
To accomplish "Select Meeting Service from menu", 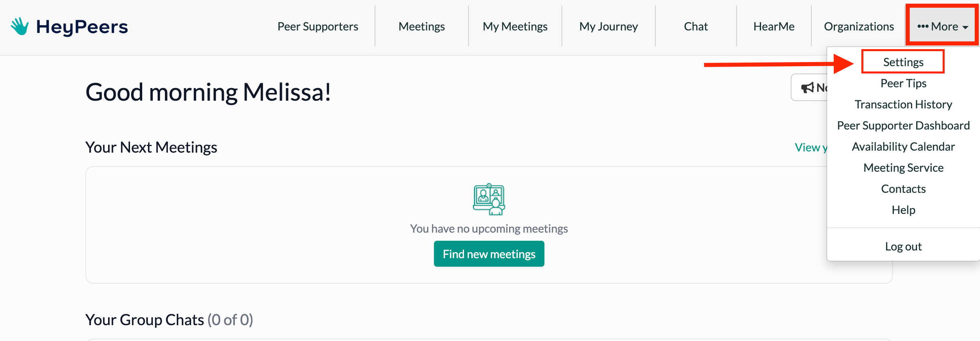I will point(903,168).
